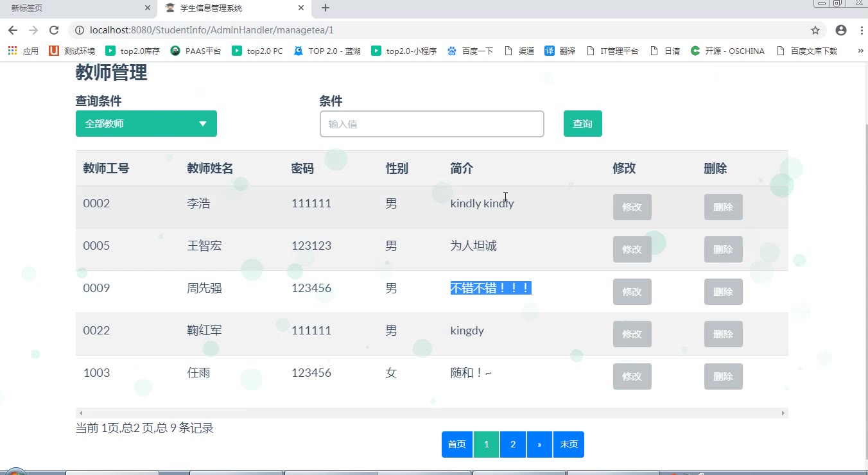Screen dimensions: 868x475
Task: Close the 学生信息管理系统 tab
Action: pos(301,8)
